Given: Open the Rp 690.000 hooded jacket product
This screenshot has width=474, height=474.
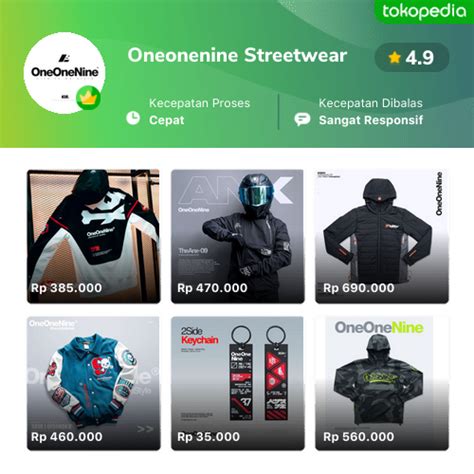Looking at the screenshot, I should (x=382, y=236).
